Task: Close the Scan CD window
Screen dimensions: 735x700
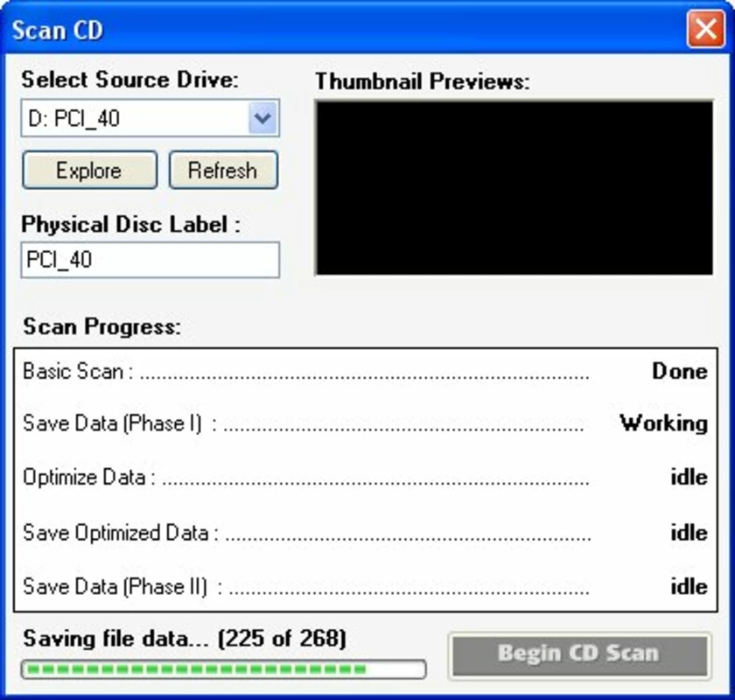Action: point(705,30)
